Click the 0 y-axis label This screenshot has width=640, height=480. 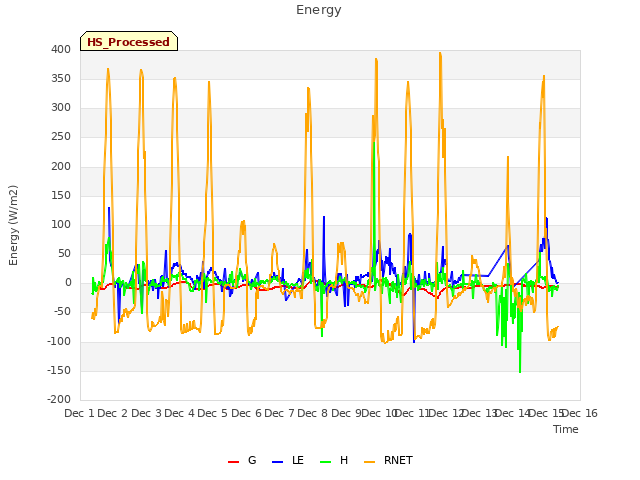68,282
